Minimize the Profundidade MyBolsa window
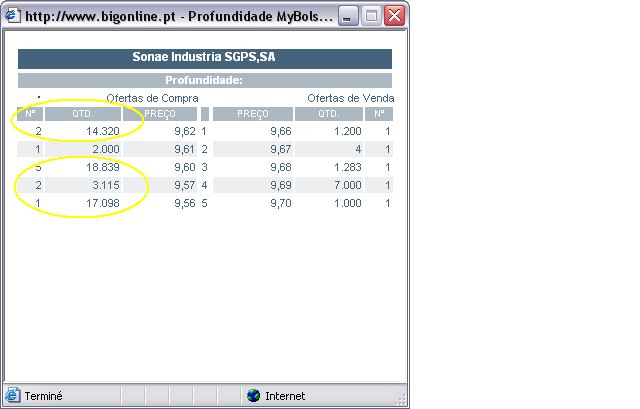Image resolution: width=640 pixels, height=409 pixels. point(348,16)
